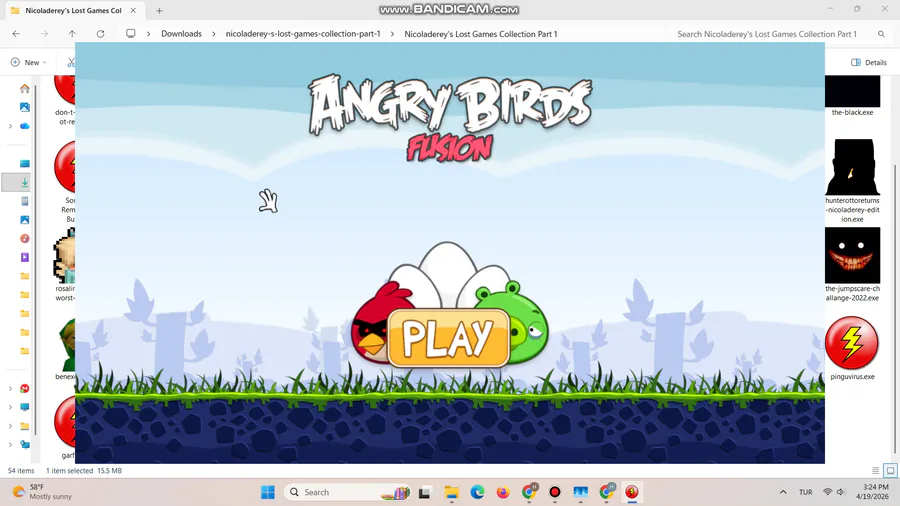900x506 pixels.
Task: Click the '54 items' status text
Action: [x=21, y=470]
